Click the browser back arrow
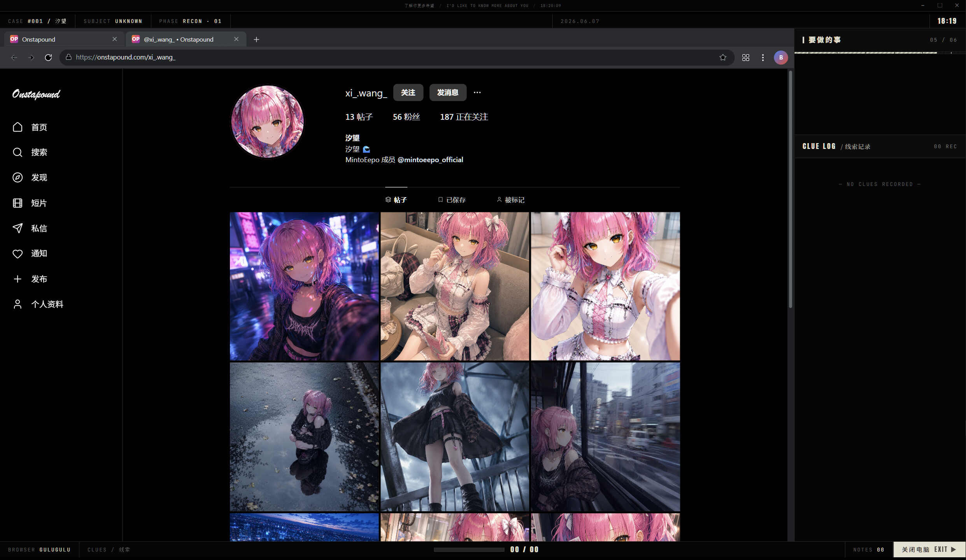Screen dimensions: 966x560 (x=14, y=58)
